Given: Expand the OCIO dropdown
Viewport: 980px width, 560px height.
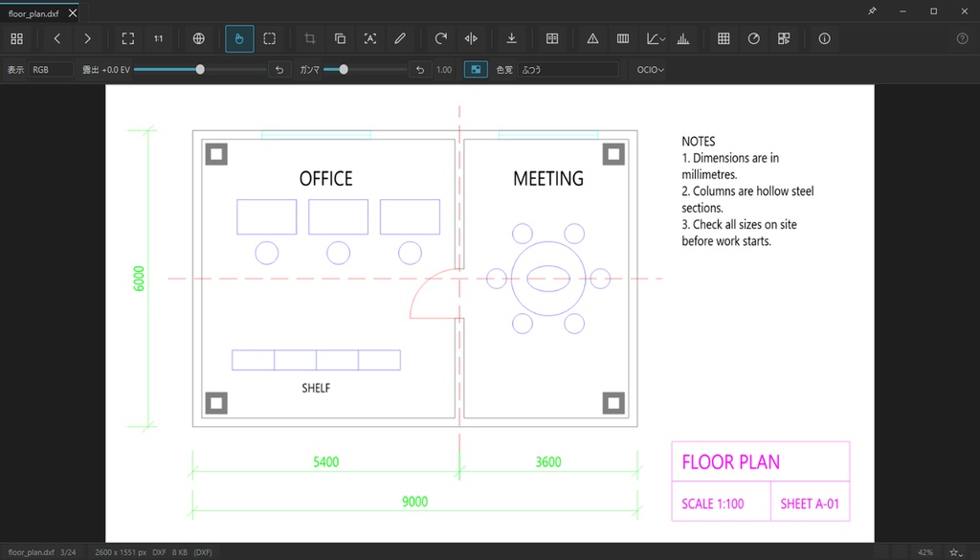Looking at the screenshot, I should coord(650,69).
